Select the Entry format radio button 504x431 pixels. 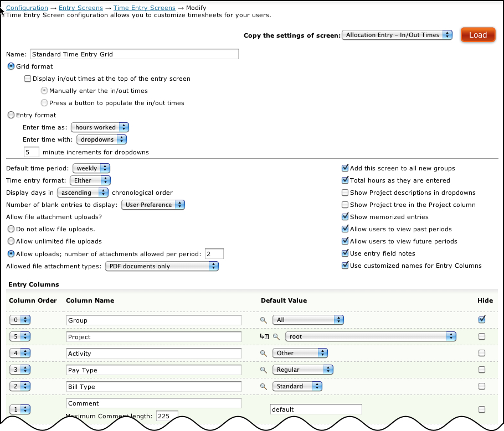[x=11, y=115]
